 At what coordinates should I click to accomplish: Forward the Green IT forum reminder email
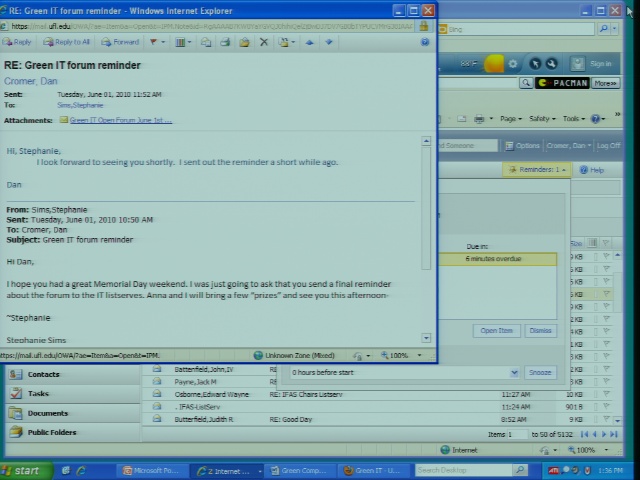[120, 42]
